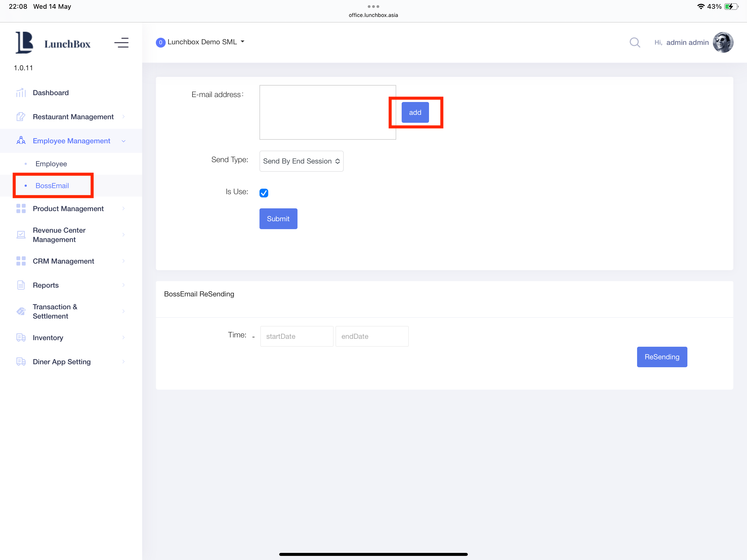Screen dimensions: 747x560
Task: Expand Revenue Center Management chevron
Action: (124, 235)
